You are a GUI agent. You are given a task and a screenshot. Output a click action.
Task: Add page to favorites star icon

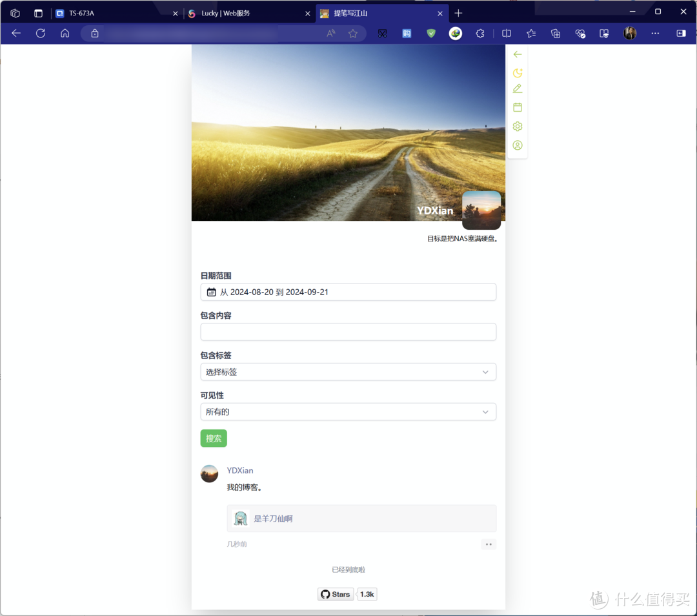pyautogui.click(x=353, y=34)
